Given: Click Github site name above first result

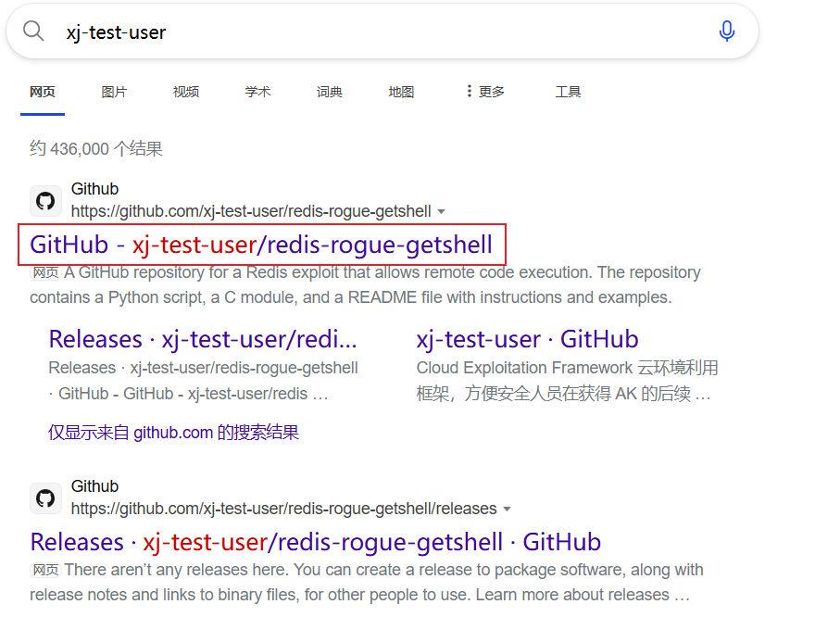Looking at the screenshot, I should [94, 189].
